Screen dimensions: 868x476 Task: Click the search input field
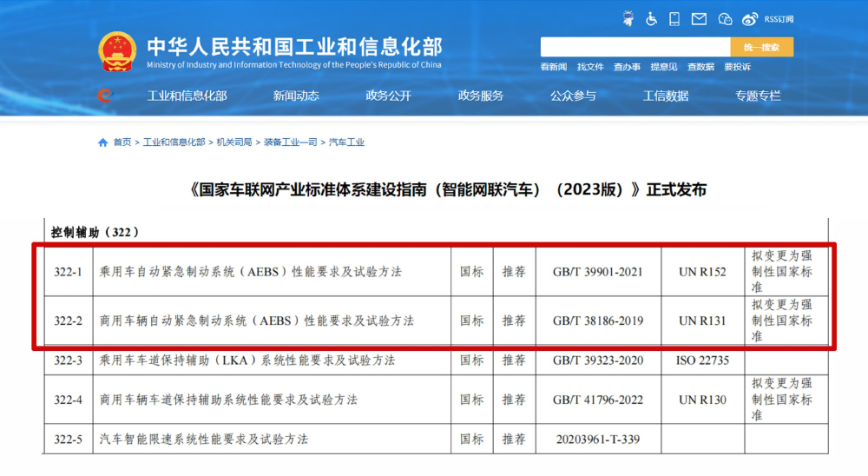(x=635, y=47)
